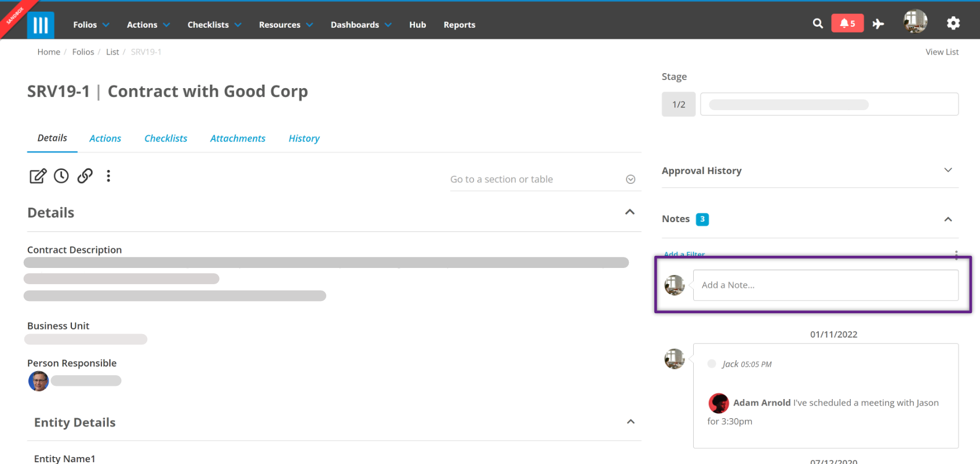Image resolution: width=980 pixels, height=464 pixels.
Task: Open the Go to a section dropdown
Action: tap(542, 179)
